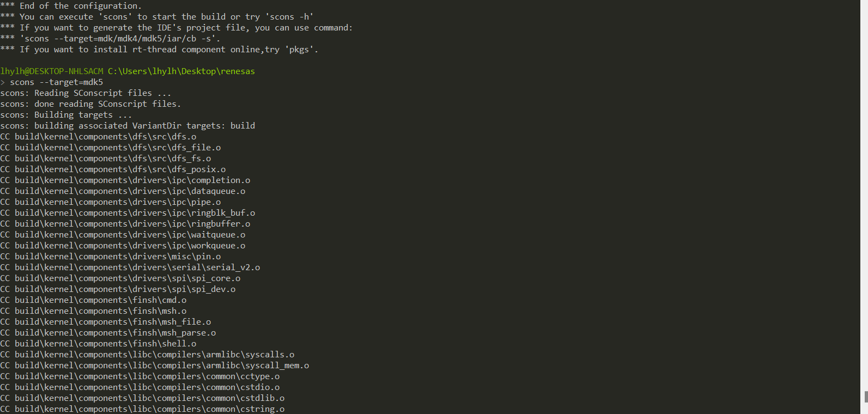The image size is (868, 414).
Task: Click the ipc\completion.o compile line
Action: coord(125,180)
